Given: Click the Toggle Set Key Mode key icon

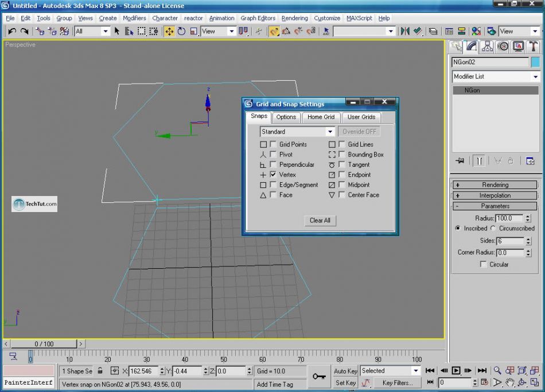Looking at the screenshot, I should point(320,377).
